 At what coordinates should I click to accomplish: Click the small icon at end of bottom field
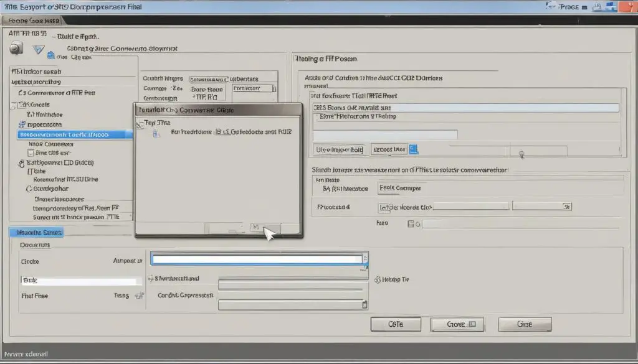tap(364, 304)
